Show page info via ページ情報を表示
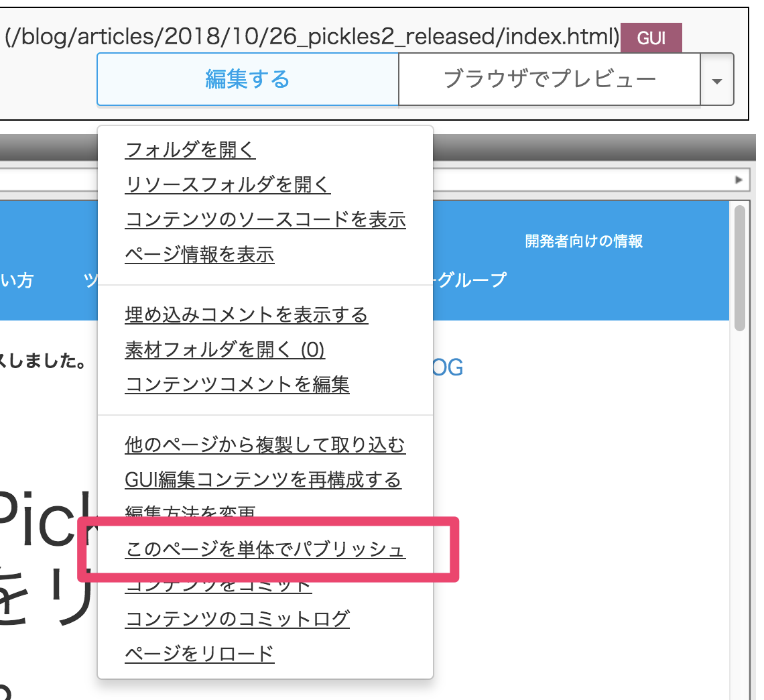The image size is (764, 700). click(x=199, y=255)
